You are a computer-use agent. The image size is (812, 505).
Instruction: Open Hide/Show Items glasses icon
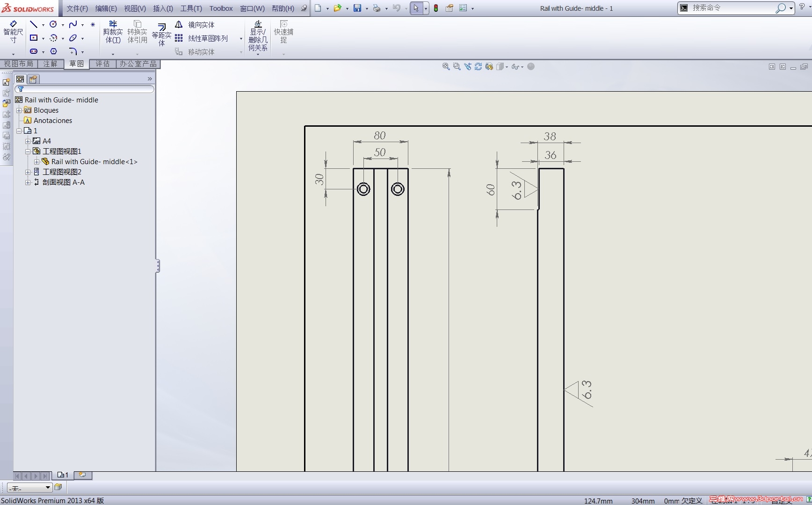(515, 66)
